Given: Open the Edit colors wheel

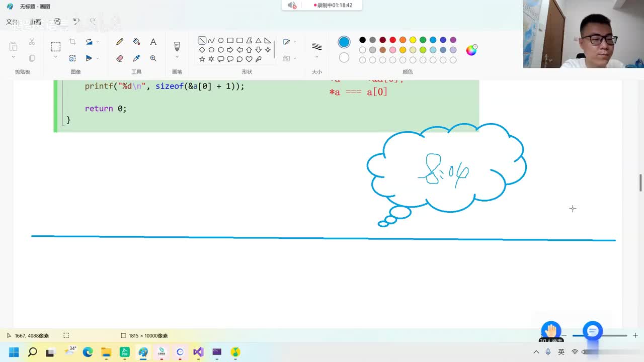Looking at the screenshot, I should click(x=471, y=50).
